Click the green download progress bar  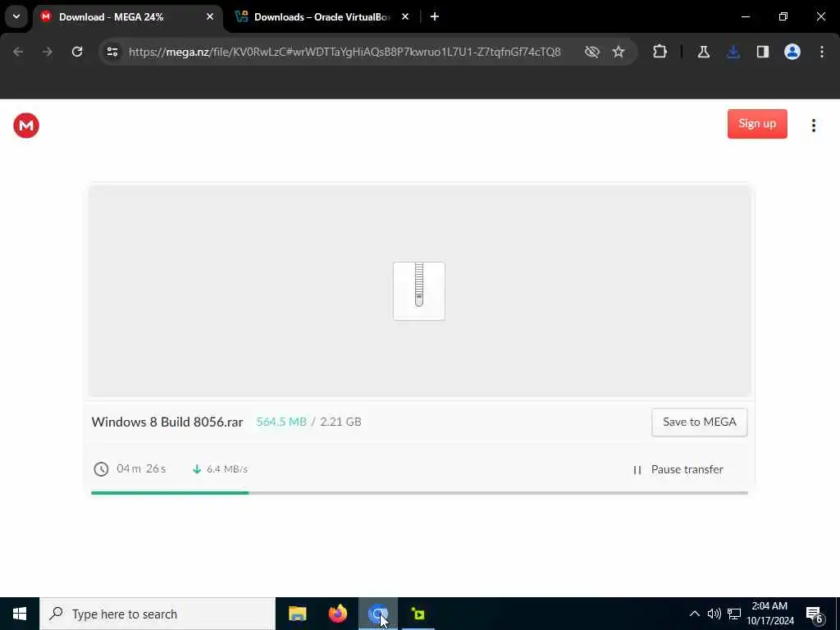coord(170,493)
